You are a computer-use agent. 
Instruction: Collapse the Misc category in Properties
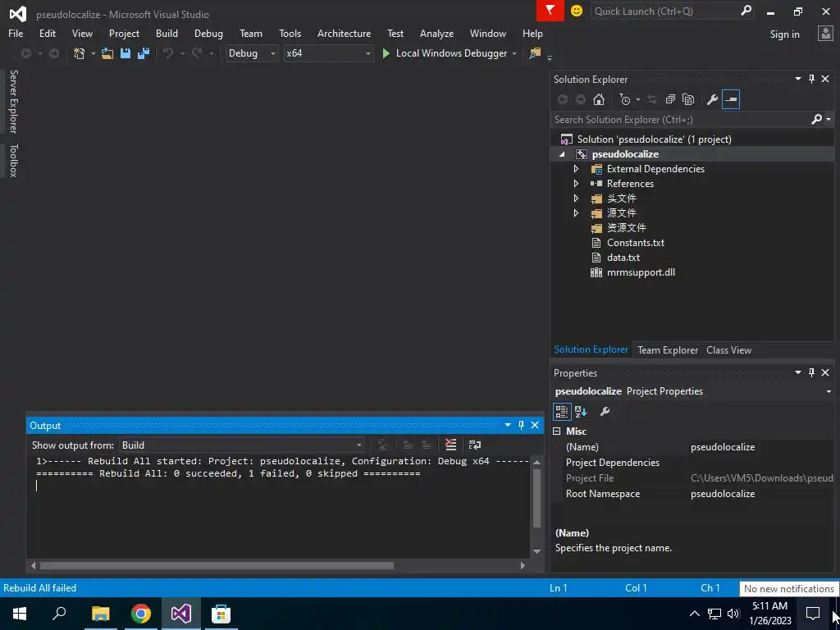557,431
